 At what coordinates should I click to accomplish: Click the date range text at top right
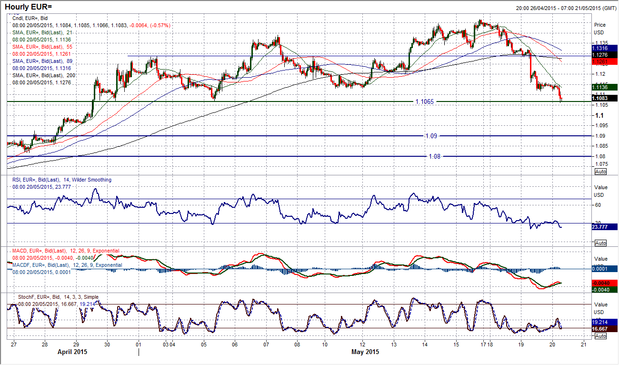point(566,8)
